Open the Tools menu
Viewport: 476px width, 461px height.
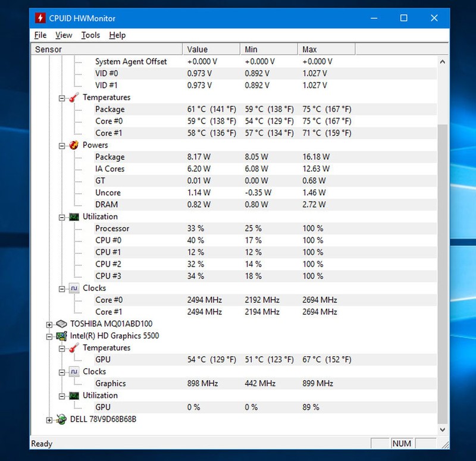[90, 35]
